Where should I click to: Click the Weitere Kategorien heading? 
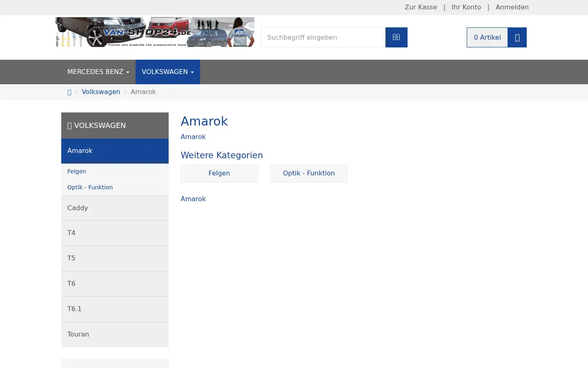(x=222, y=155)
